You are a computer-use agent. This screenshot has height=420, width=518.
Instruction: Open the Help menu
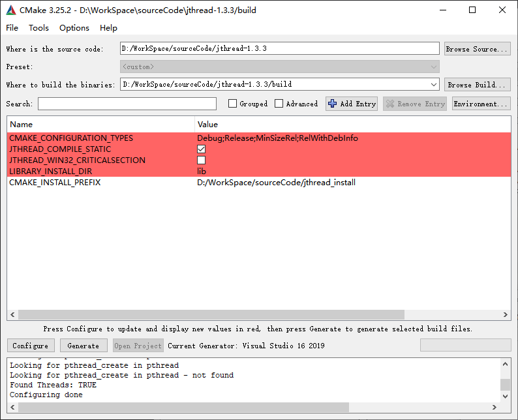tap(108, 28)
